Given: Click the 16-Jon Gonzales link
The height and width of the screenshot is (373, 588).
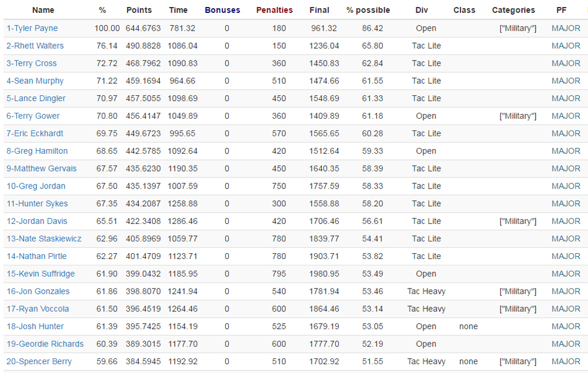Looking at the screenshot, I should pyautogui.click(x=38, y=292).
